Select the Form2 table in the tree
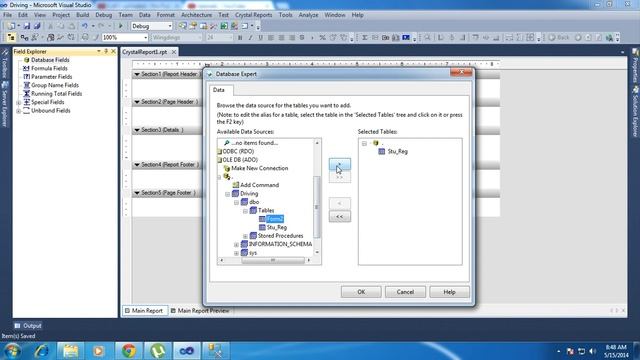 pyautogui.click(x=275, y=219)
